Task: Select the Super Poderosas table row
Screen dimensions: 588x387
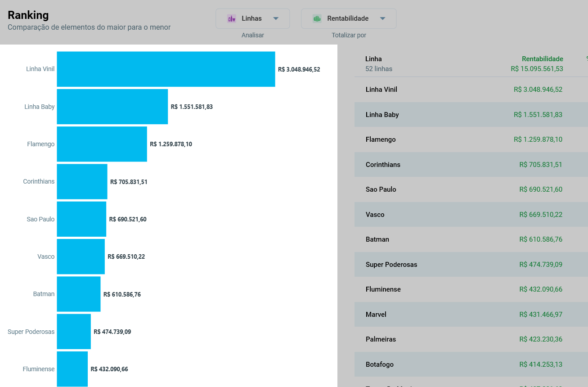Action: [471, 265]
